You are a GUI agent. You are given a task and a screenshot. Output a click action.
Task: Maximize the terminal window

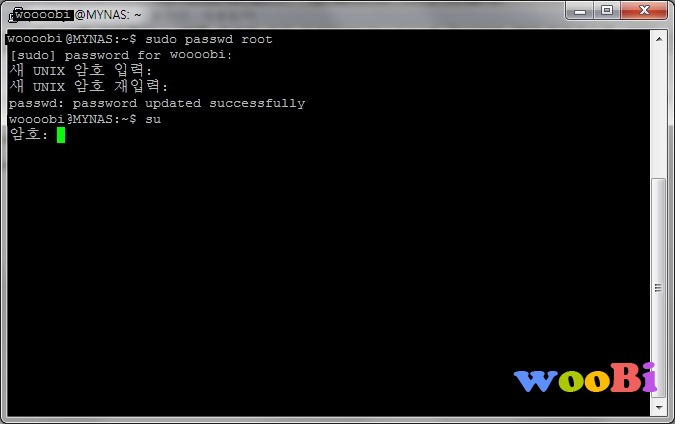pos(607,11)
